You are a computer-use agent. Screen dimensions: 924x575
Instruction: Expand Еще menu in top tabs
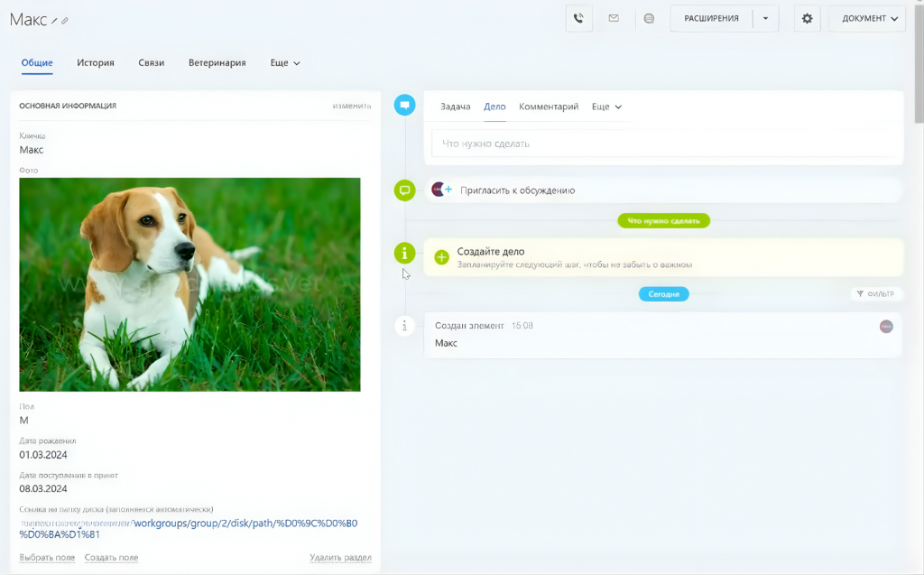tap(285, 63)
